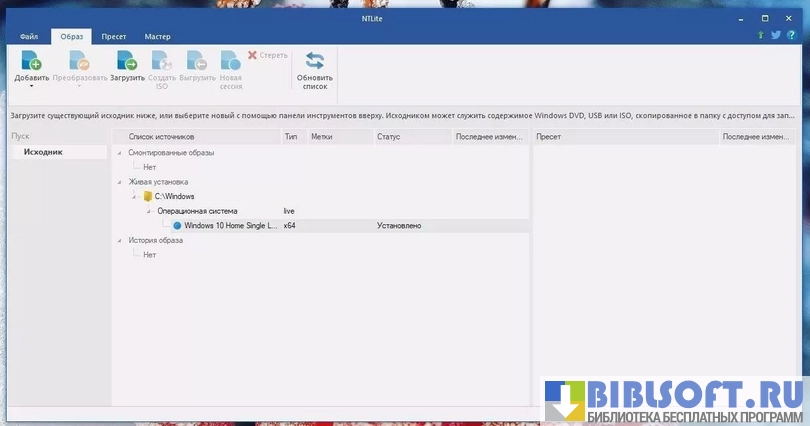Switch to the Мастер ribbon tab
The height and width of the screenshot is (426, 810).
[x=157, y=36]
